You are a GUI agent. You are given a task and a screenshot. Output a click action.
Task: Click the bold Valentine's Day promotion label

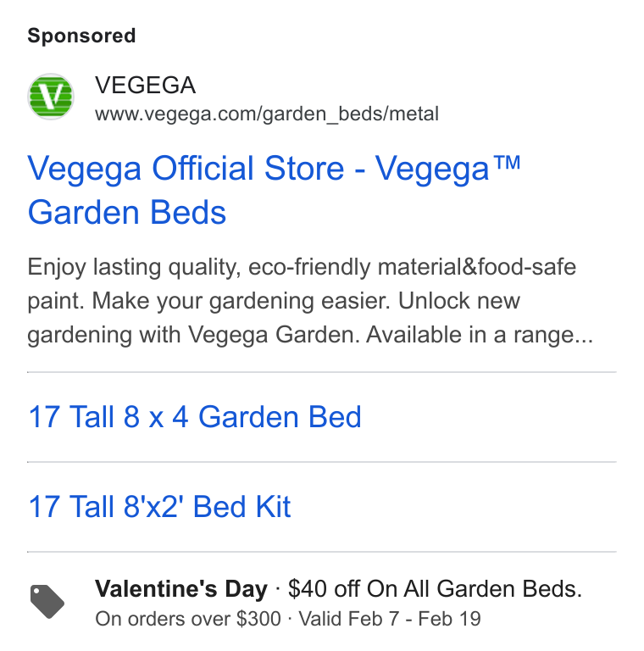pyautogui.click(x=181, y=589)
